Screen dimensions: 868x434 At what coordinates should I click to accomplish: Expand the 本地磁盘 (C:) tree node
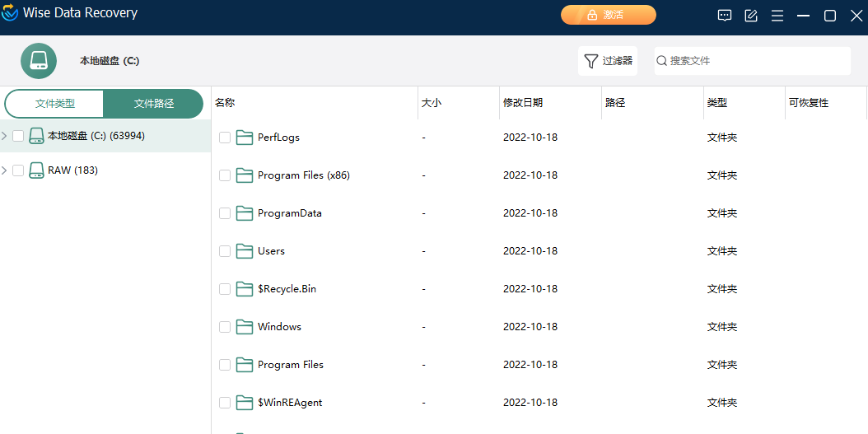click(x=5, y=136)
